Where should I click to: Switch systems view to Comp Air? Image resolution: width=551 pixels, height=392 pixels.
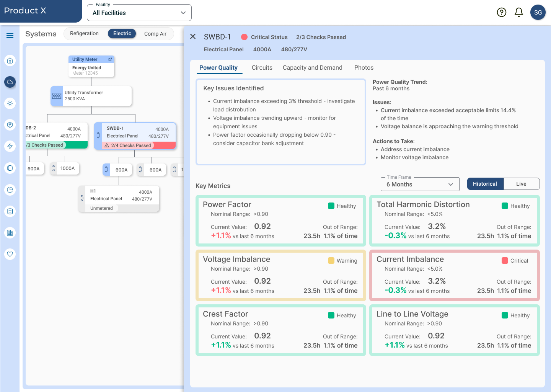point(155,34)
